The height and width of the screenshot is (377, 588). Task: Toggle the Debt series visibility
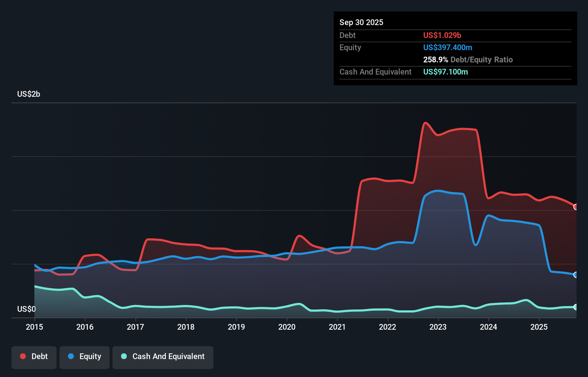click(34, 356)
